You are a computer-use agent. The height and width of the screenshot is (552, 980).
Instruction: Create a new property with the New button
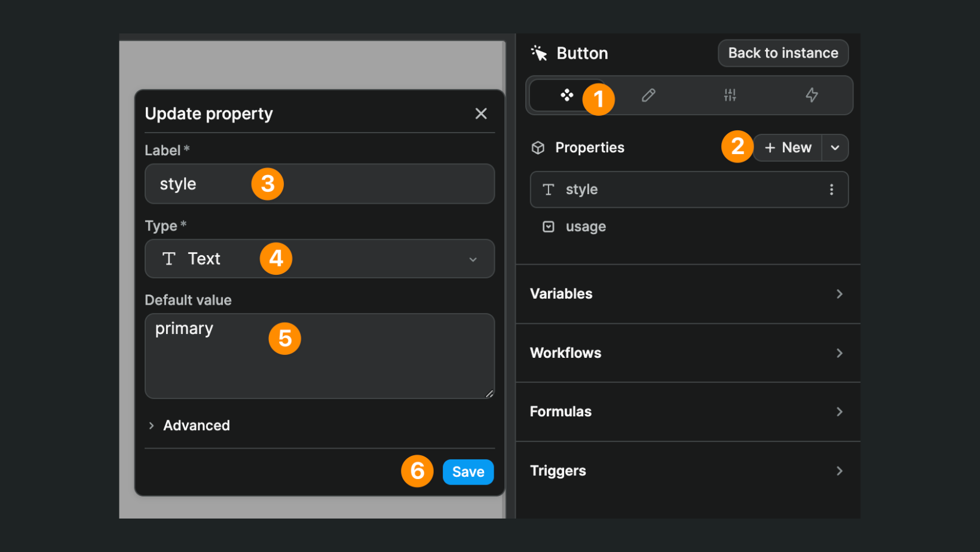[x=788, y=148]
